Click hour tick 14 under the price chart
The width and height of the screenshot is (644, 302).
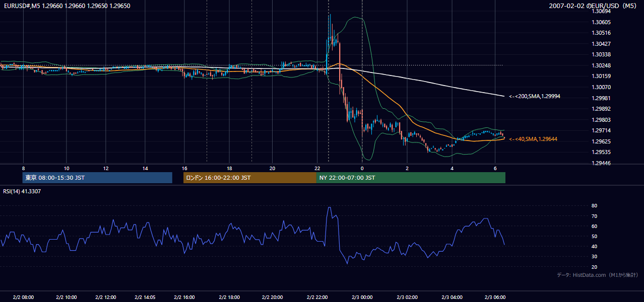[145, 168]
